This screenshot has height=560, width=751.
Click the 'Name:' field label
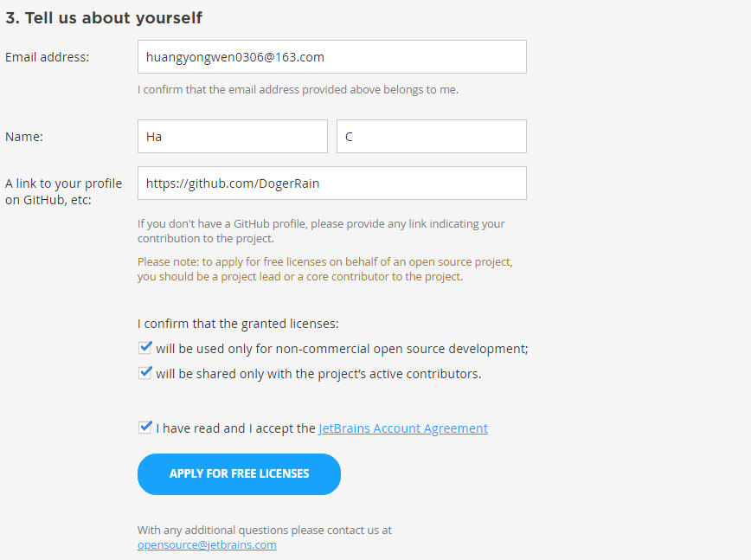point(24,137)
